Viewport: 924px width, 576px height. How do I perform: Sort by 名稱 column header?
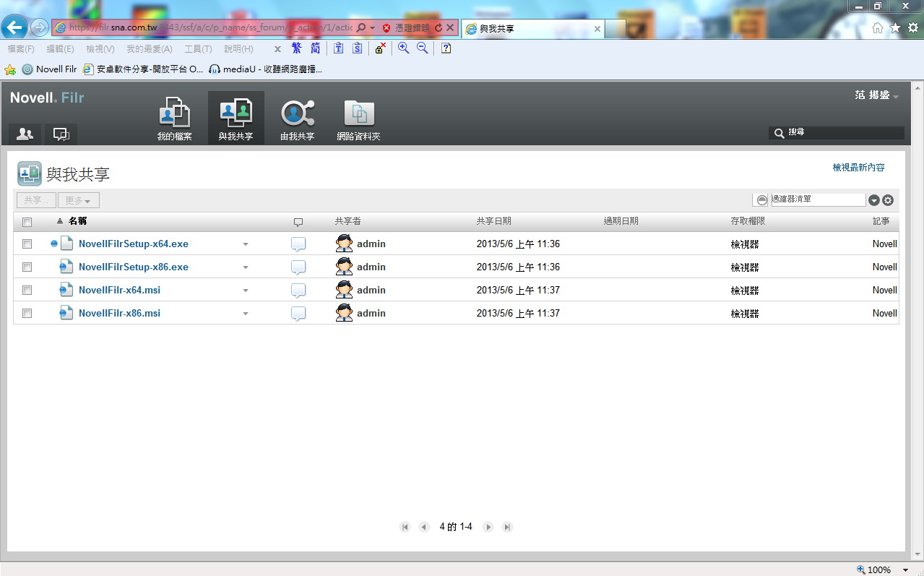(77, 221)
